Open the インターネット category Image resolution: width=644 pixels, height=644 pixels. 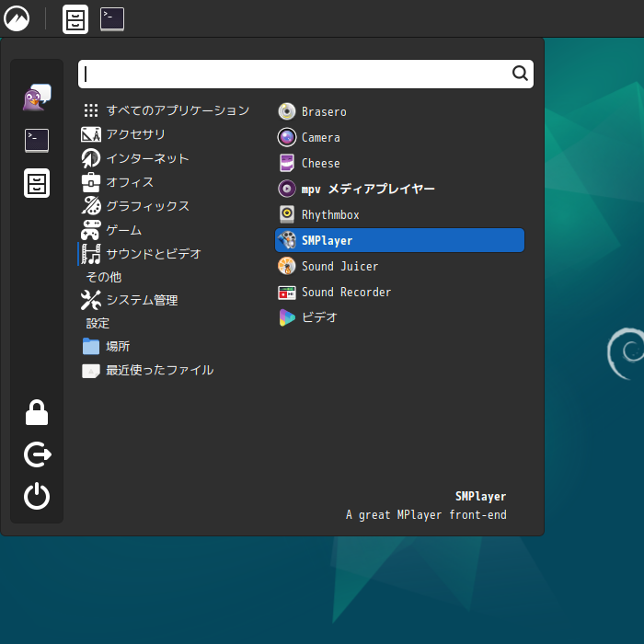pyautogui.click(x=147, y=158)
